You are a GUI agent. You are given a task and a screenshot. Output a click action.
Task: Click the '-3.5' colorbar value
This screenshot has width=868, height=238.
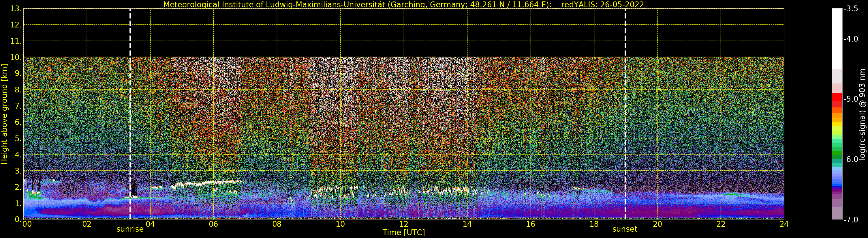(851, 9)
